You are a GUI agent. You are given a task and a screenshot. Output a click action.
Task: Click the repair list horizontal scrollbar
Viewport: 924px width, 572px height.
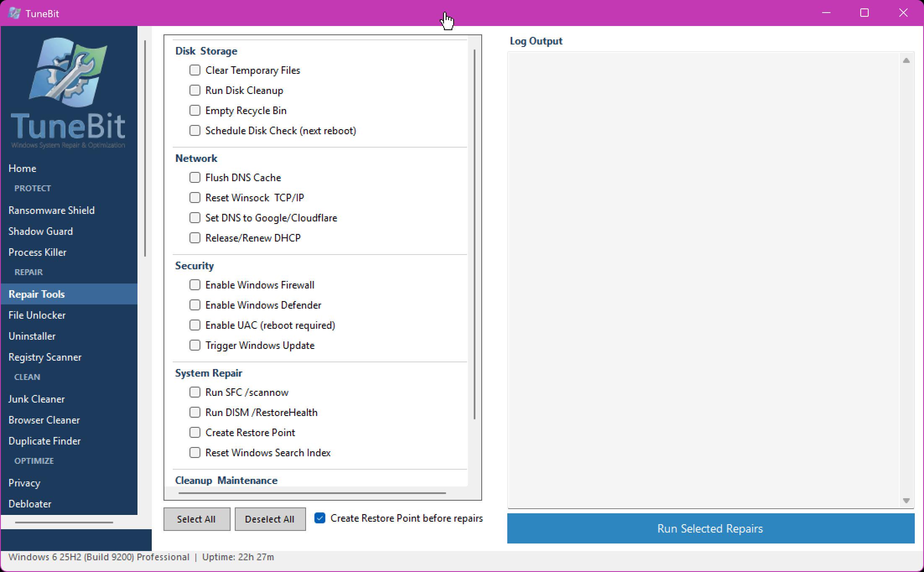point(312,493)
